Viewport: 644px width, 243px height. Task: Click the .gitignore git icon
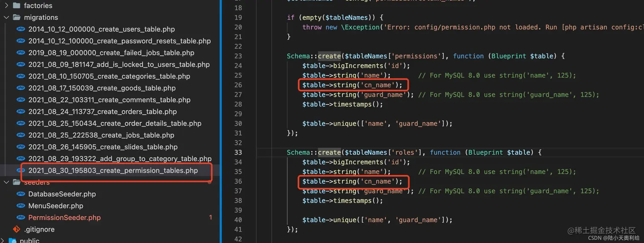pos(17,229)
